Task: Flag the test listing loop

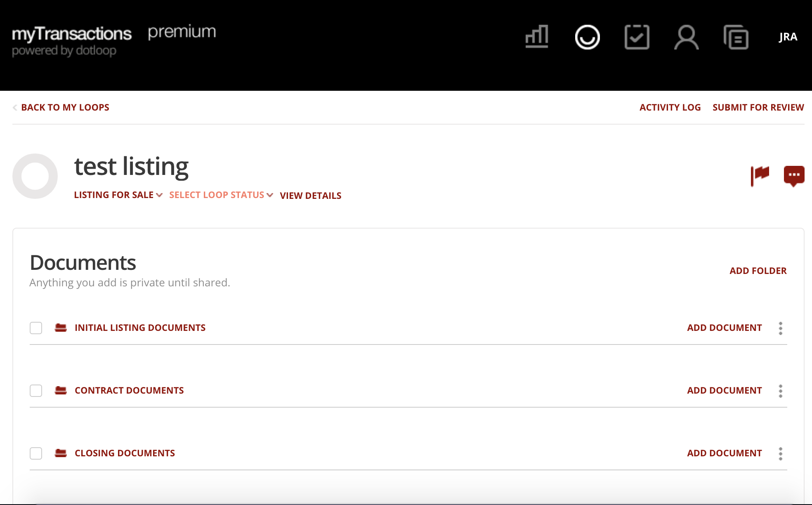Action: point(760,175)
